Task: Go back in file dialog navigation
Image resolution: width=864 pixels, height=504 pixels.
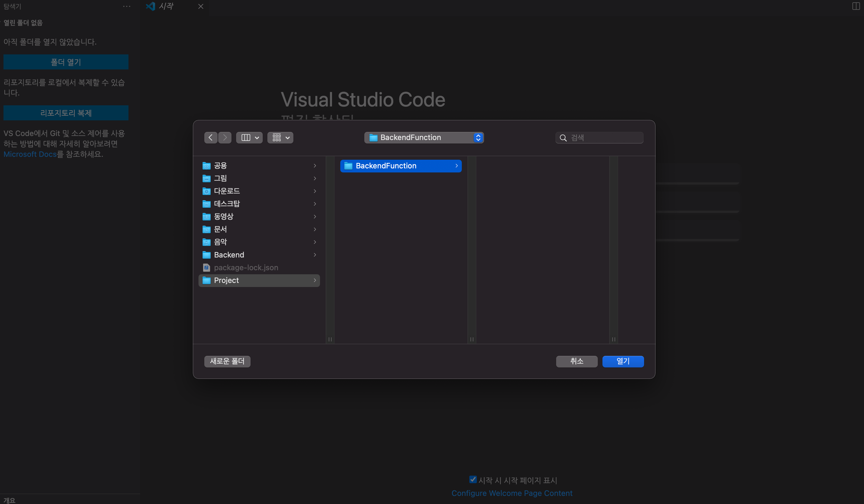Action: [211, 137]
